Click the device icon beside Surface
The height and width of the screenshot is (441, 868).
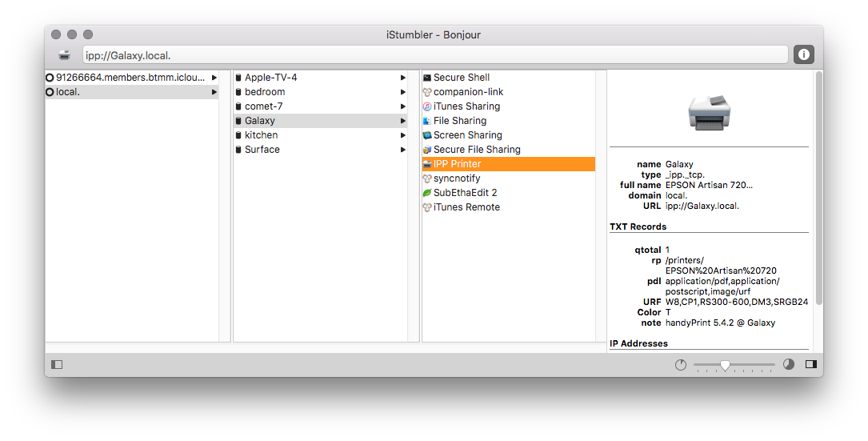[x=238, y=150]
